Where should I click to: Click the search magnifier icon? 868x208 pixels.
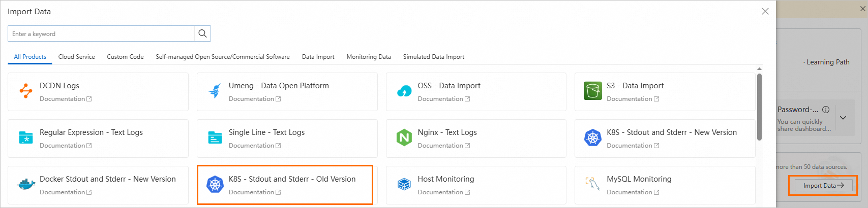pyautogui.click(x=202, y=33)
